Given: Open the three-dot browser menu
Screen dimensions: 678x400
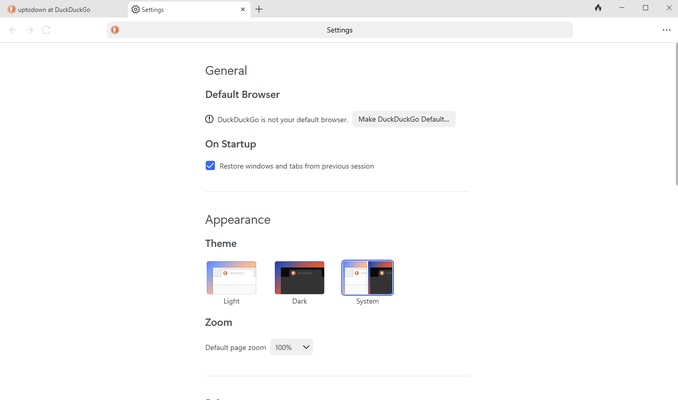Looking at the screenshot, I should tap(666, 30).
